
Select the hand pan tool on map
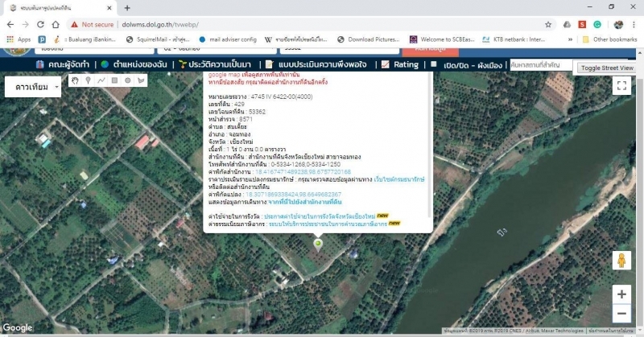75,80
